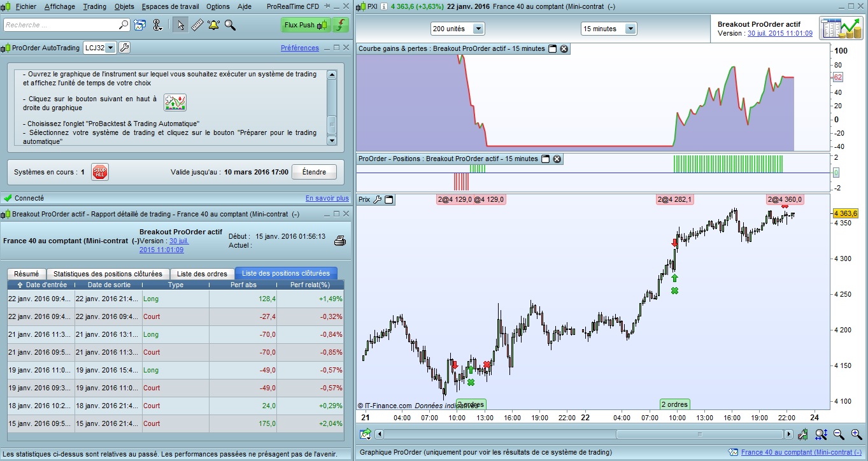Detach the ProOrder Positions panel
Viewport: 868px width, 461px height.
546,159
